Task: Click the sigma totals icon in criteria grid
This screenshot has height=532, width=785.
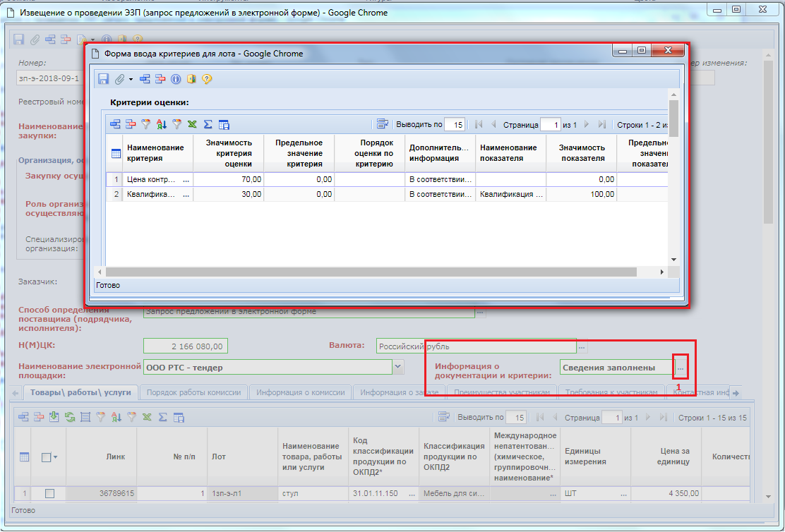Action: pos(208,125)
